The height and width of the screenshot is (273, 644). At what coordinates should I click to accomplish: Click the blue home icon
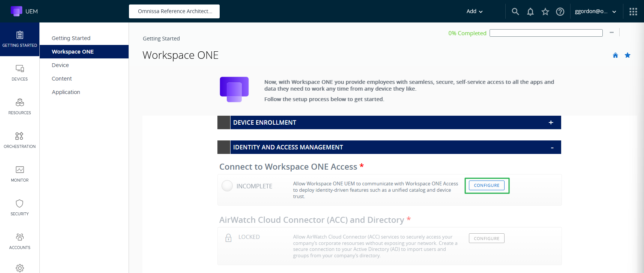click(x=615, y=55)
